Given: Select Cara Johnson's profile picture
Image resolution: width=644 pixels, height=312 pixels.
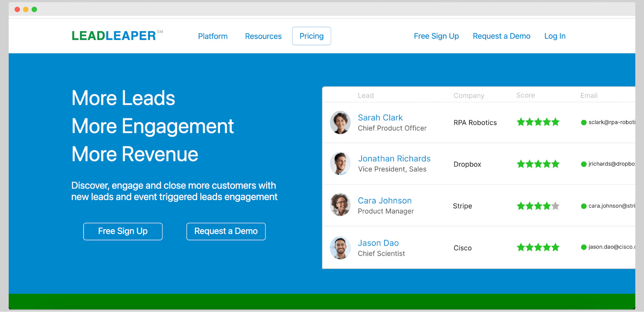Looking at the screenshot, I should [x=340, y=205].
